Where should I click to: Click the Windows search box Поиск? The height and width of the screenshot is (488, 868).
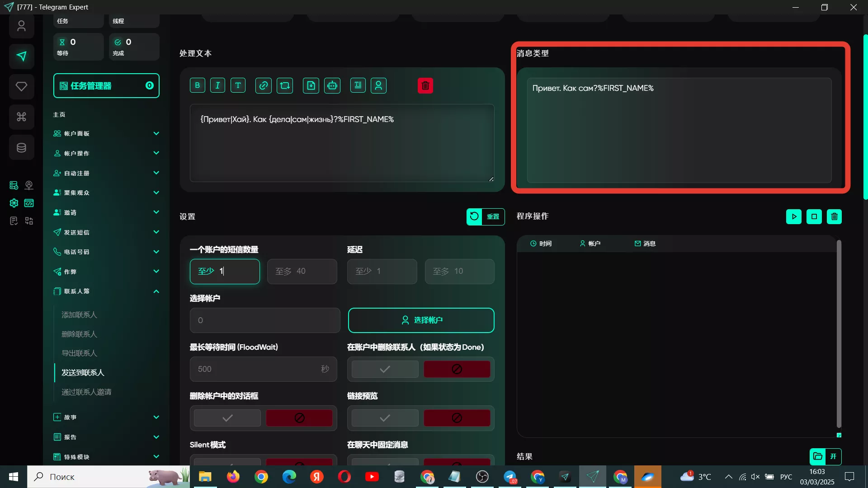[108, 477]
